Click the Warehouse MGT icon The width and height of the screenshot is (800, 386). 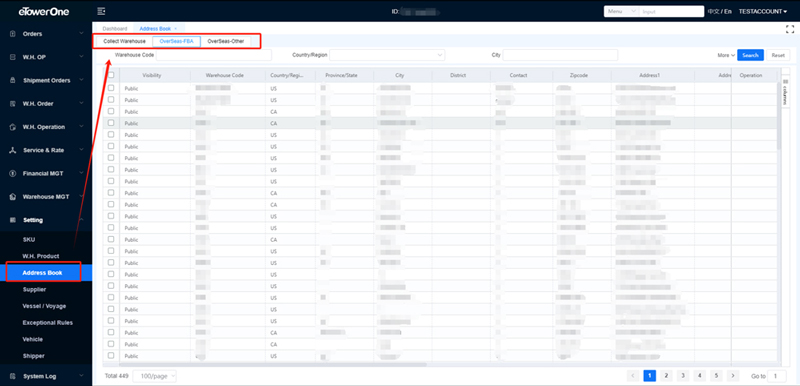click(x=13, y=197)
